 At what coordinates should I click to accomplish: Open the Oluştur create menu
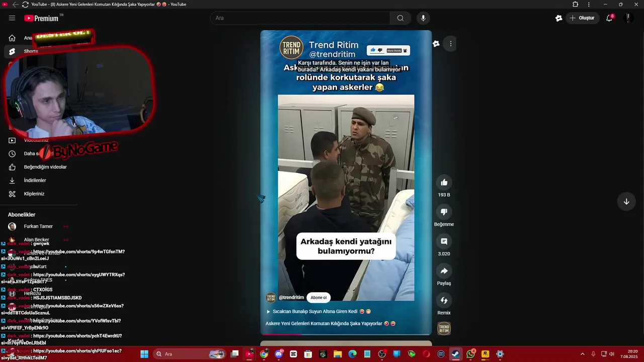click(x=582, y=18)
